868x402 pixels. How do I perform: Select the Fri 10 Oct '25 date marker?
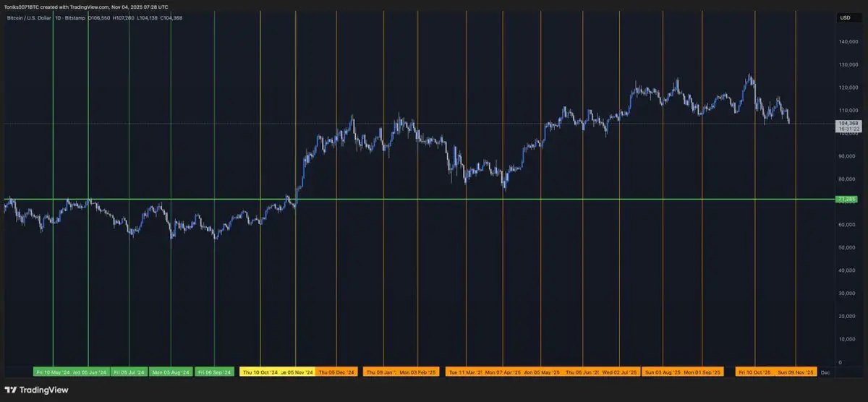[x=754, y=372]
